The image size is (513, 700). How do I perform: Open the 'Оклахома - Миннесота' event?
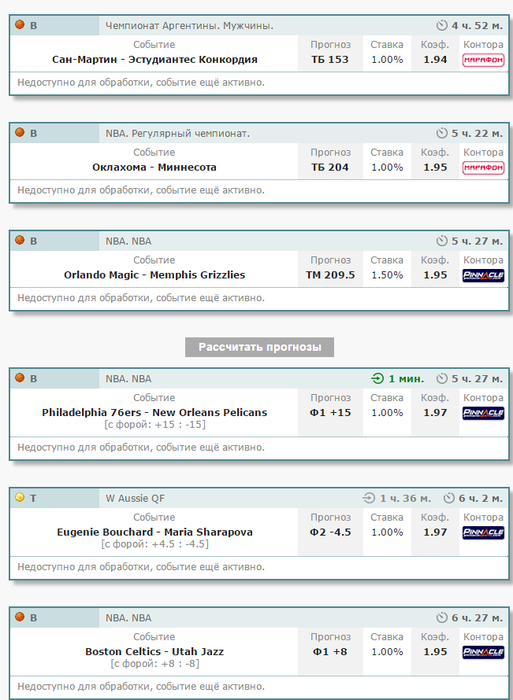154,167
